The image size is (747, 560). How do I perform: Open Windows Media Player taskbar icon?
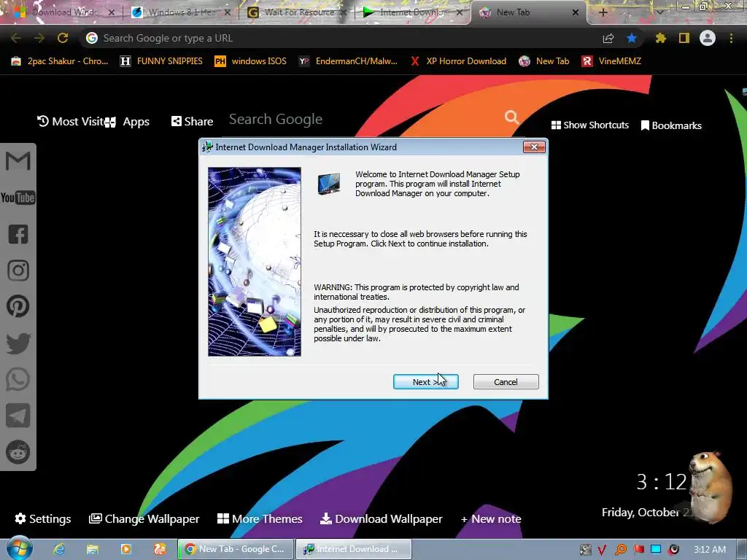pos(125,549)
